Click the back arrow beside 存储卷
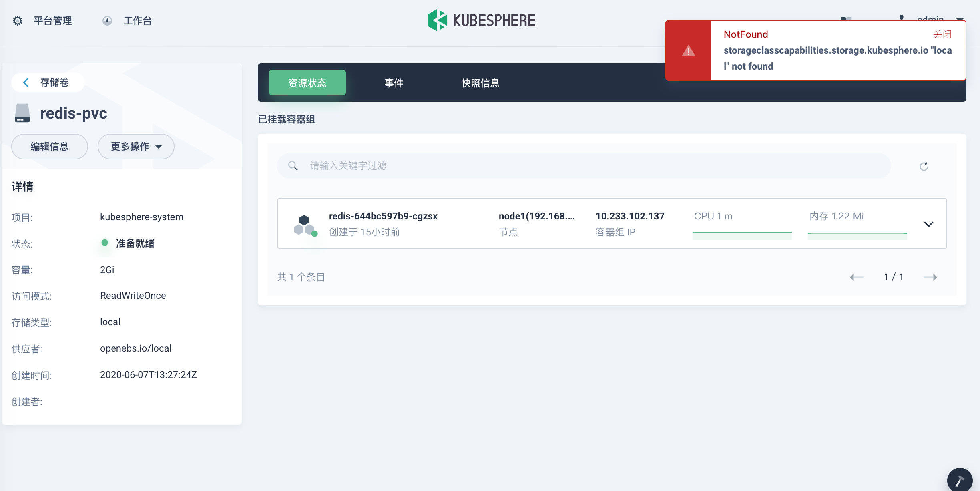 [x=26, y=83]
